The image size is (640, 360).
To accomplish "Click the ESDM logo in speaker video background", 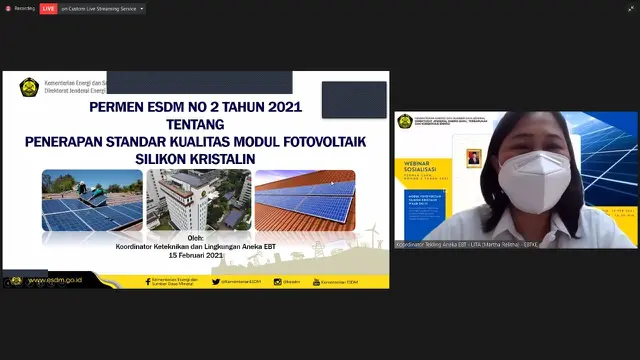I will pos(405,122).
